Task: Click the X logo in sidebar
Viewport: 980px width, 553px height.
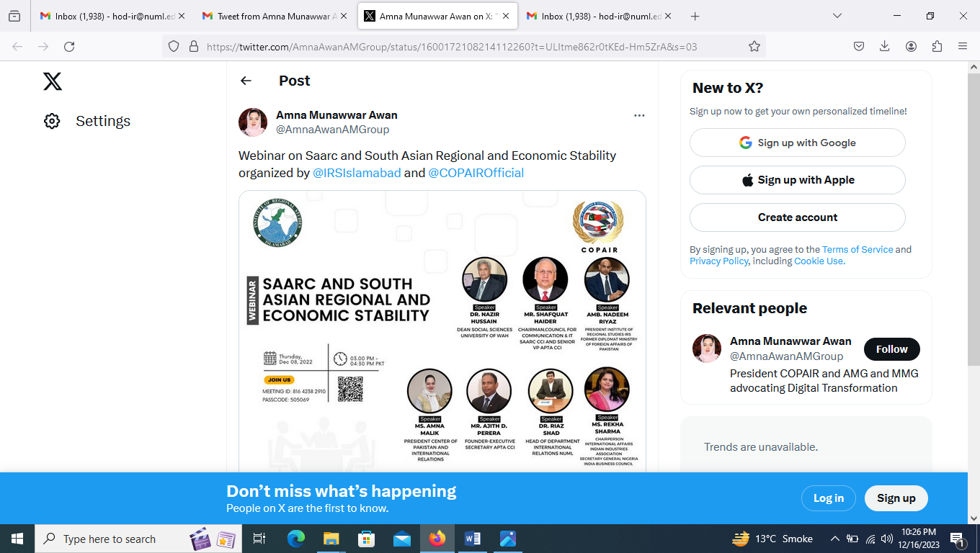Action: (53, 81)
